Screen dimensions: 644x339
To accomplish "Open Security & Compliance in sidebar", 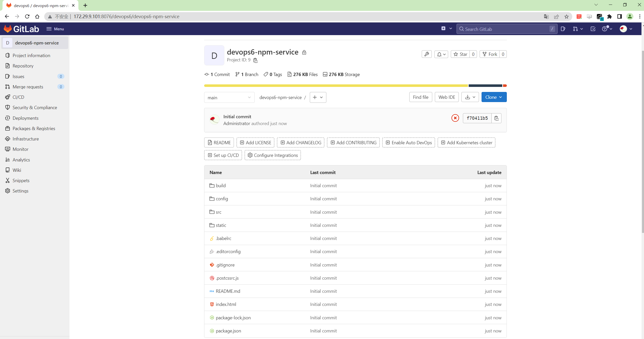I will pos(35,107).
